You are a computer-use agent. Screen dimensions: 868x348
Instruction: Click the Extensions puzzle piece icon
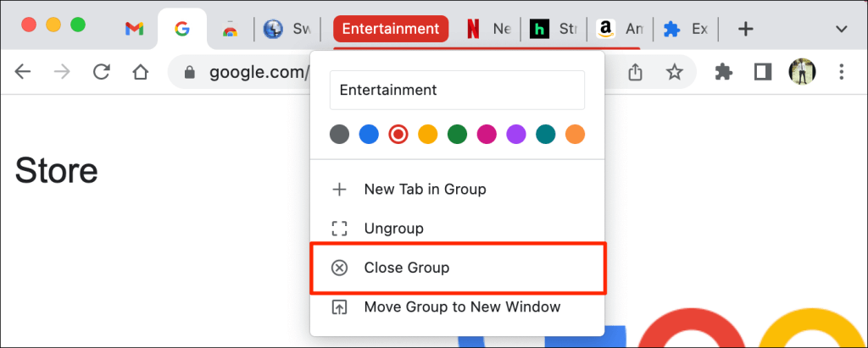click(724, 73)
